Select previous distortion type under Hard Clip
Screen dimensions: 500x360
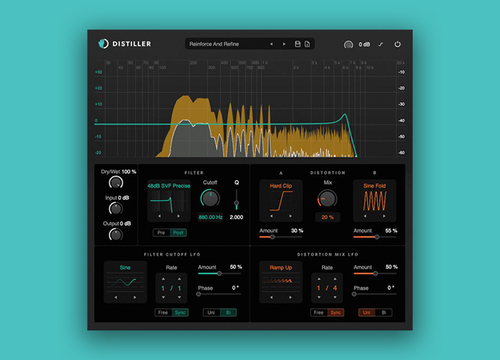272,216
